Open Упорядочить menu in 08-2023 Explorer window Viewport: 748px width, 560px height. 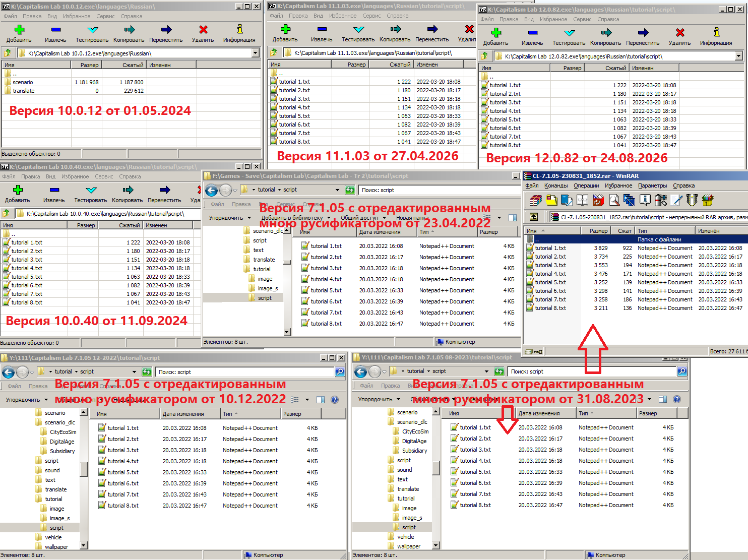point(379,399)
